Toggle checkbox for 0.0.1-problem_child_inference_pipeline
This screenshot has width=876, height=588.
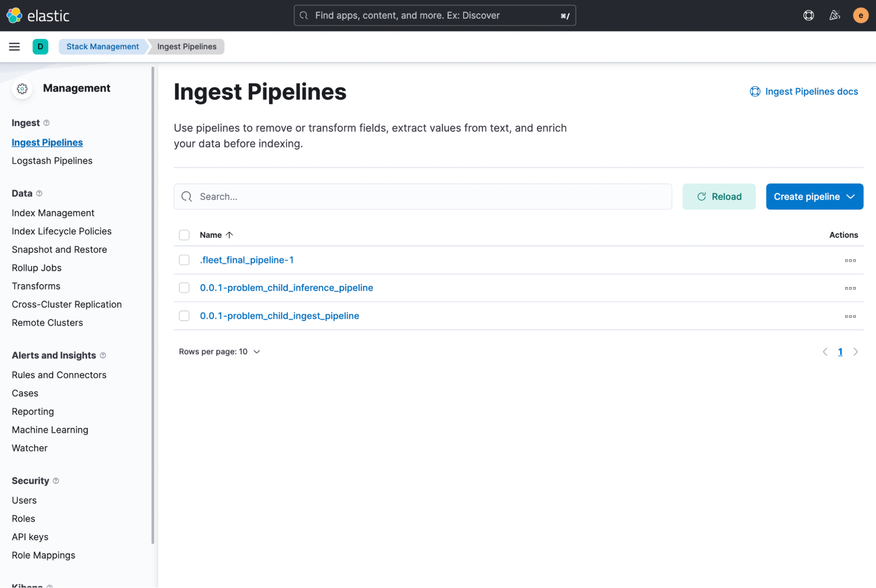(x=184, y=287)
